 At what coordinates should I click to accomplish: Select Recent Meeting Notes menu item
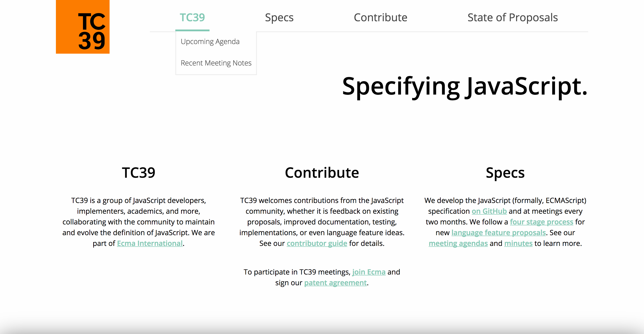[x=216, y=63]
